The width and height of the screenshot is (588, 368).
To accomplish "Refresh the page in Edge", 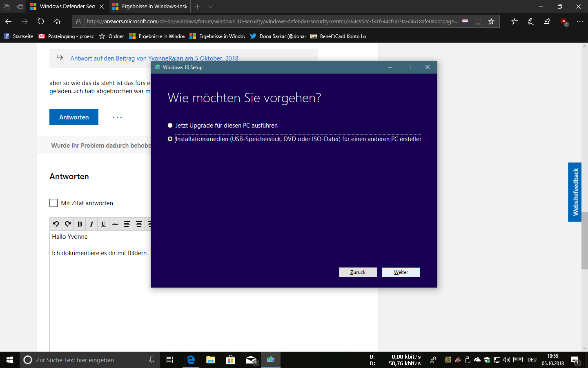I will 41,21.
